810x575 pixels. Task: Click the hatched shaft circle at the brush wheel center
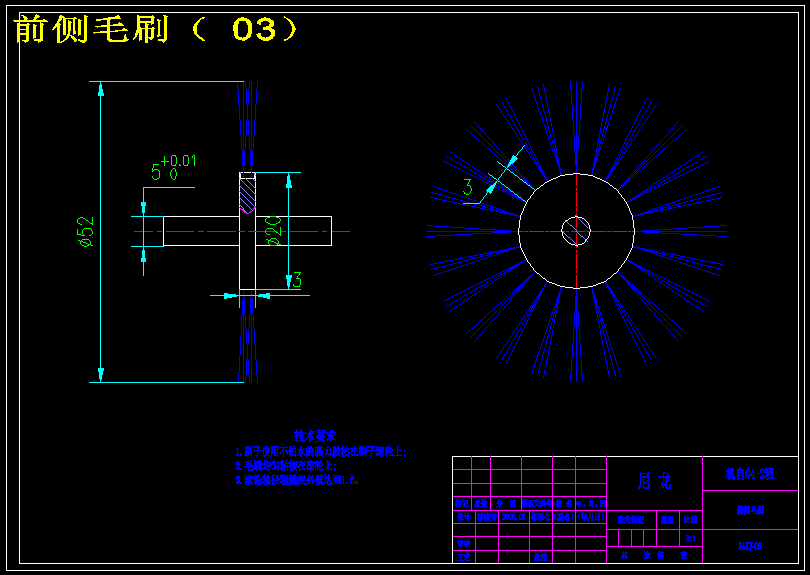576,231
